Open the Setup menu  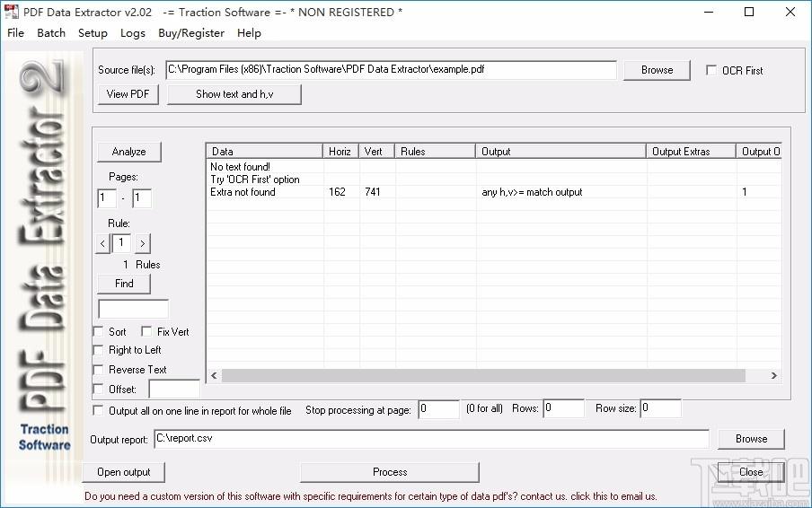coord(93,33)
